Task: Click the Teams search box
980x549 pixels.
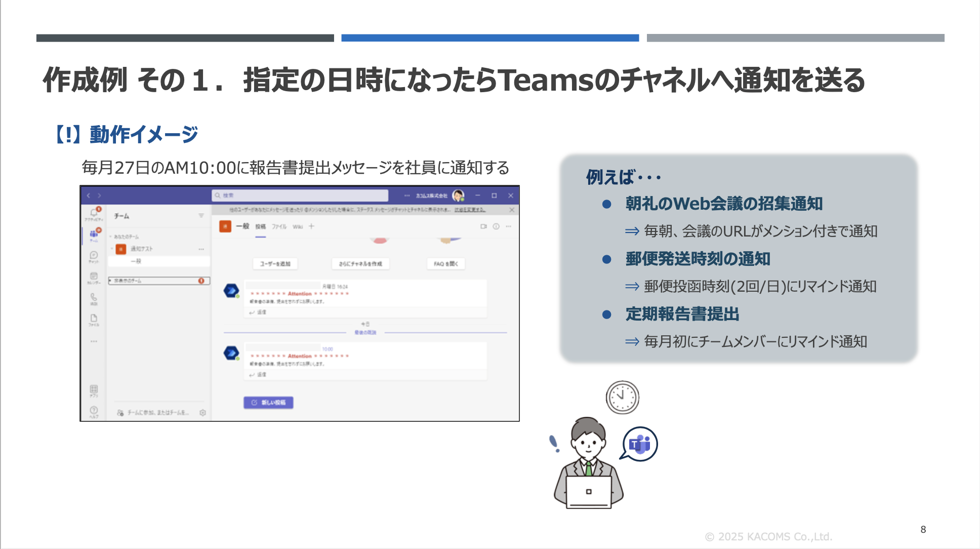Action: [300, 195]
